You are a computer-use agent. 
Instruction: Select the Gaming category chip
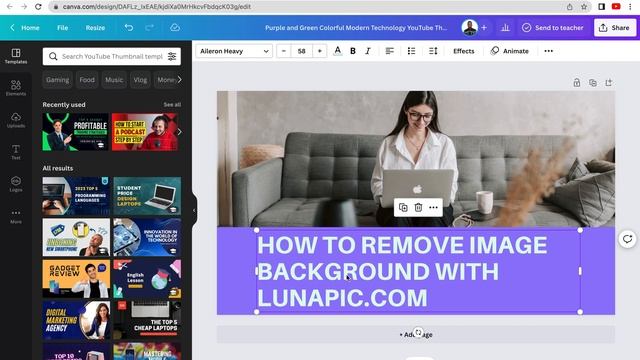click(58, 80)
